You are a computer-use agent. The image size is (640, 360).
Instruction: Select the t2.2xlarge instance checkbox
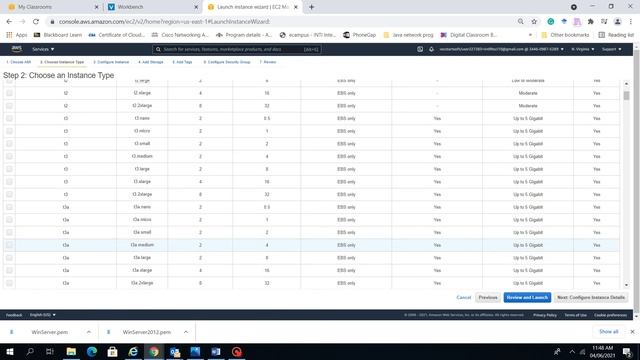pos(9,106)
